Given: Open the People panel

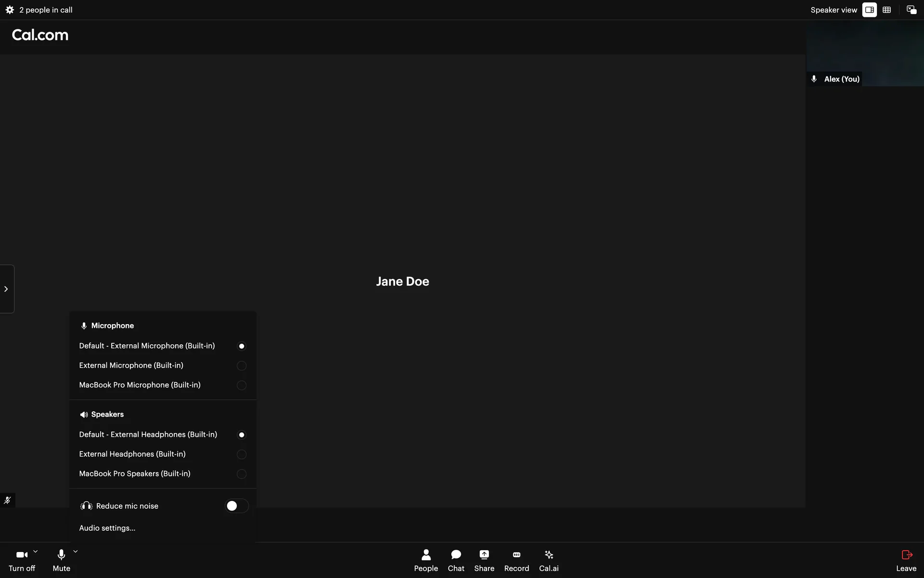Looking at the screenshot, I should point(426,561).
